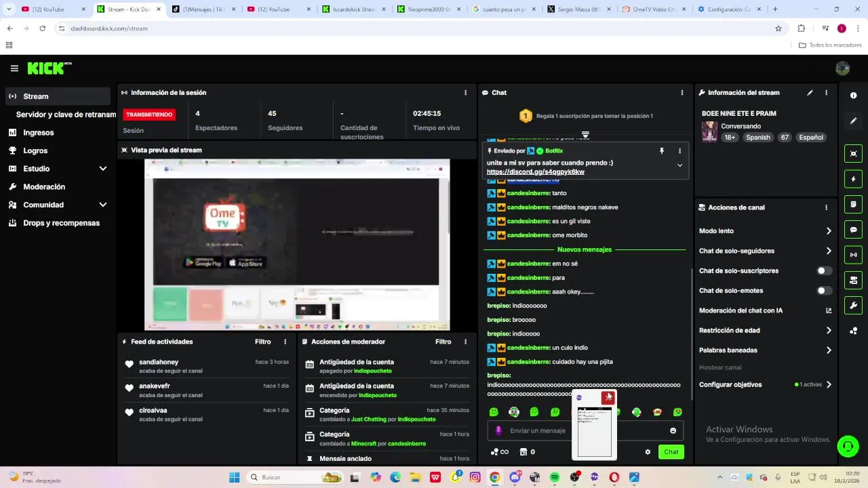Open Logros in the sidebar
This screenshot has height=488, width=868.
coord(58,150)
